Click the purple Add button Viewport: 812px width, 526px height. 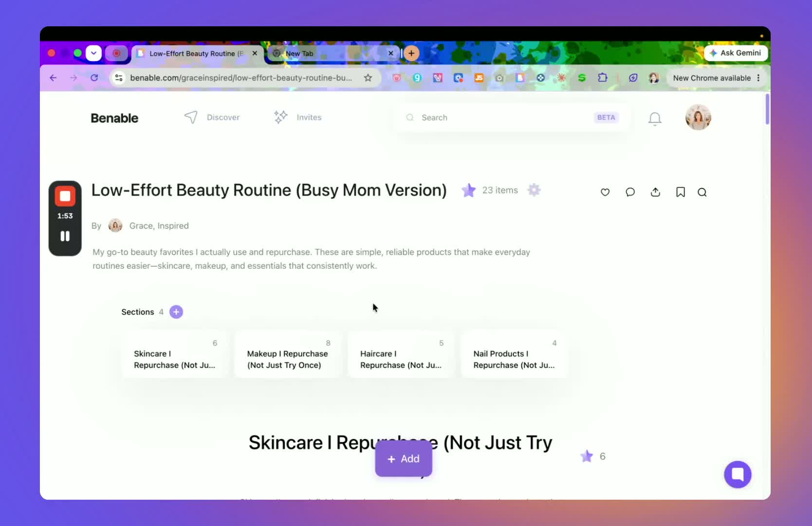pyautogui.click(x=404, y=459)
